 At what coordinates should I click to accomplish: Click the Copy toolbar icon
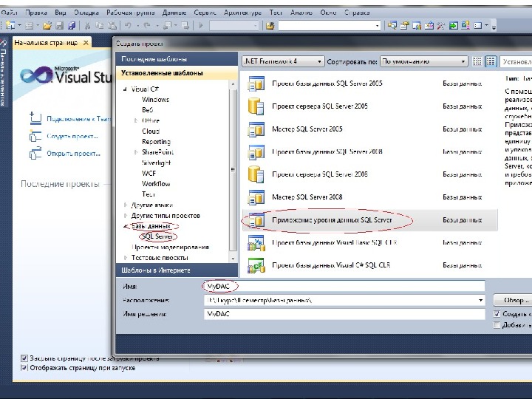tap(100, 25)
